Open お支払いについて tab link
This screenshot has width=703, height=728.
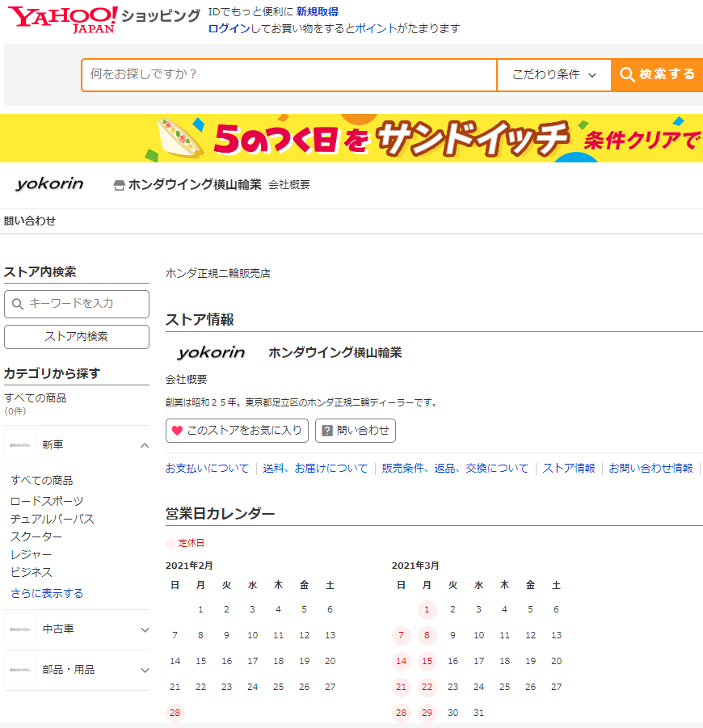(x=207, y=468)
